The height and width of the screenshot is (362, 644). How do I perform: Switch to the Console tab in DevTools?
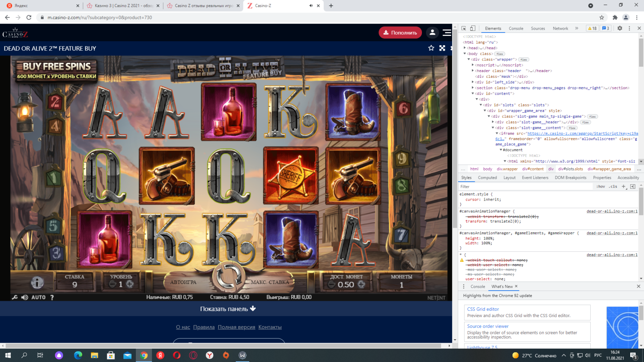click(x=516, y=29)
